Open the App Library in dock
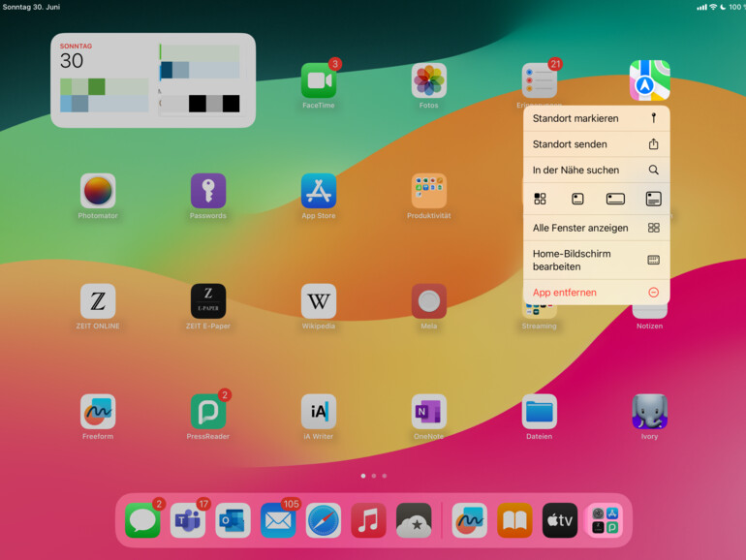This screenshot has width=746, height=560. click(605, 520)
